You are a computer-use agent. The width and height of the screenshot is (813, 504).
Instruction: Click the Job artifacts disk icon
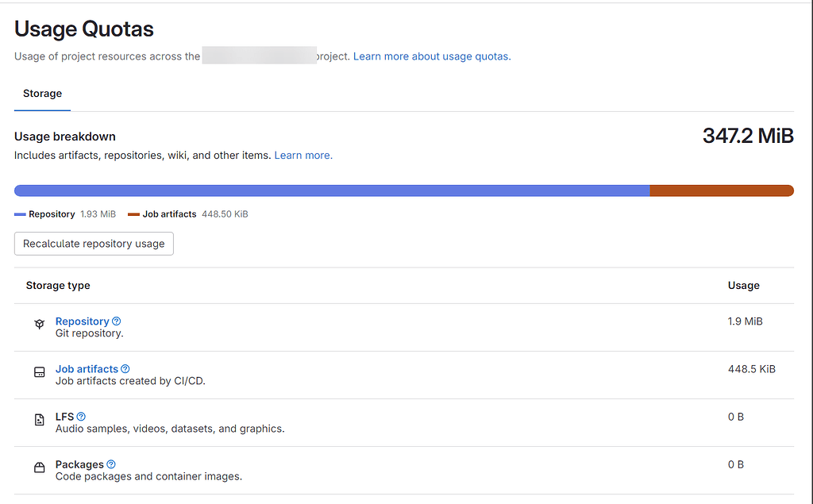pos(40,372)
